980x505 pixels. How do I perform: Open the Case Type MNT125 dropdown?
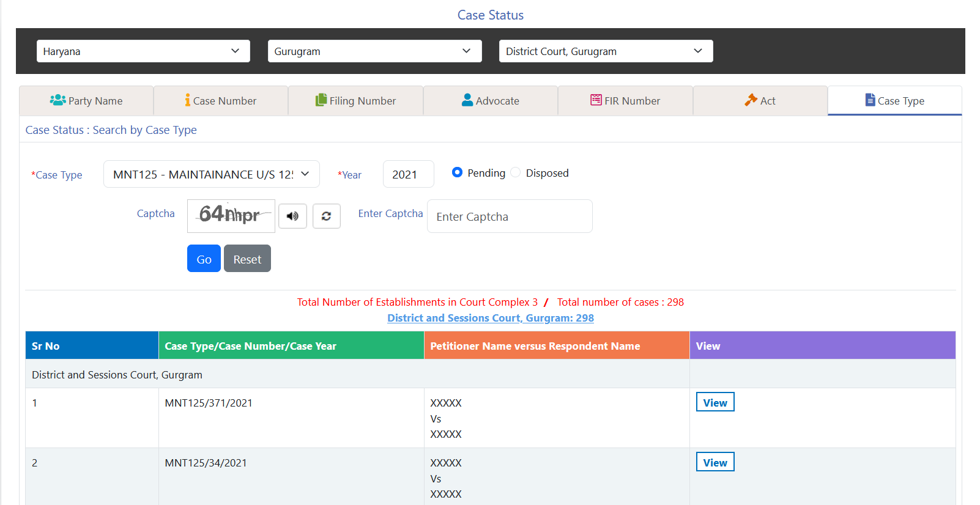pyautogui.click(x=211, y=174)
